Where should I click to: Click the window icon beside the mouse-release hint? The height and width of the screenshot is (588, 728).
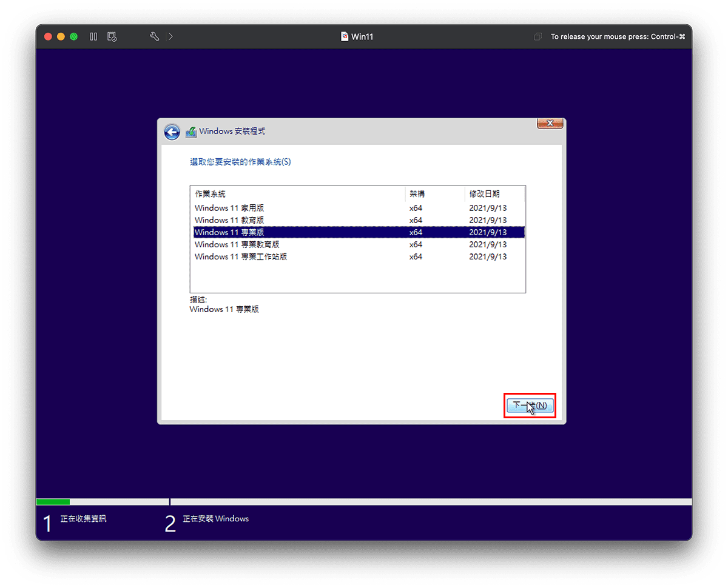(538, 36)
